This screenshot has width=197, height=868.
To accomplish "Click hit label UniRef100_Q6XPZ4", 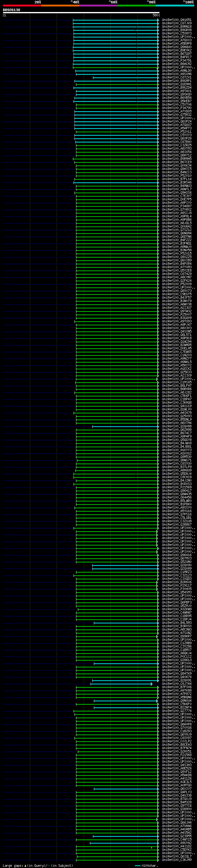I will pos(176,121).
